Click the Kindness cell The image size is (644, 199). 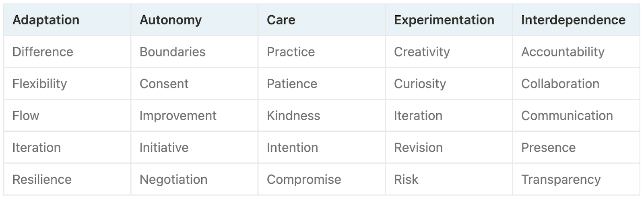(x=322, y=115)
